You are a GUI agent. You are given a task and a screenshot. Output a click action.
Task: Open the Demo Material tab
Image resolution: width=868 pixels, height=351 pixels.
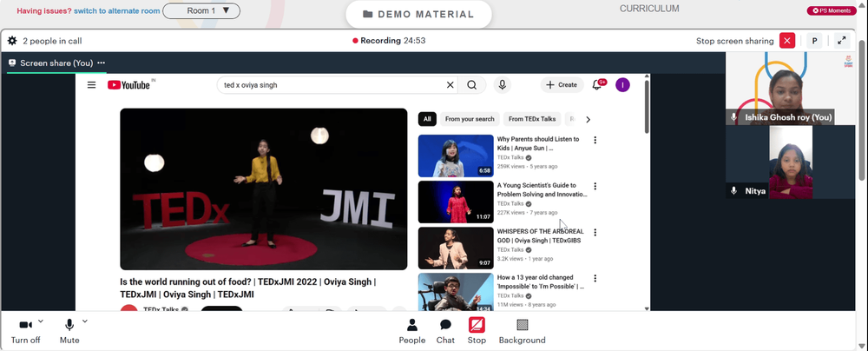pyautogui.click(x=419, y=15)
